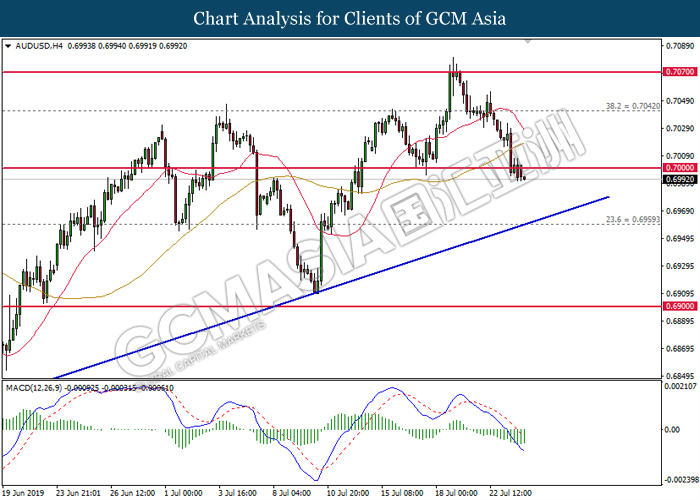Click the MACD scale value 0.002107

tap(681, 386)
